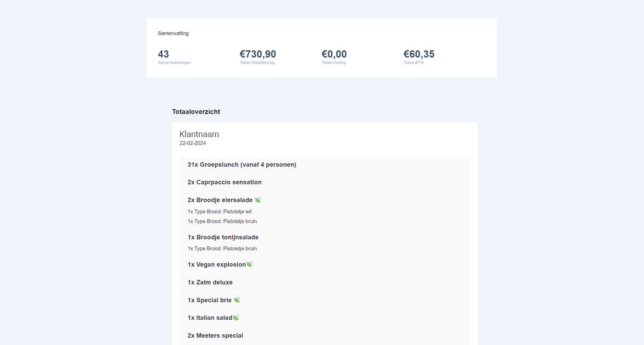The height and width of the screenshot is (345, 644).
Task: Click the Aantal bestellingen label
Action: pyautogui.click(x=174, y=63)
